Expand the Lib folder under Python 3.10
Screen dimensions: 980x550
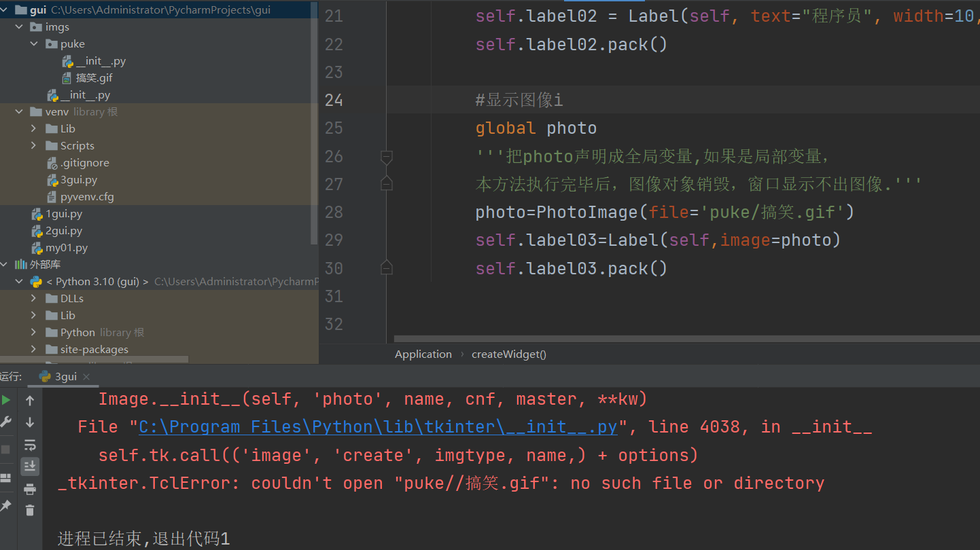(x=34, y=316)
